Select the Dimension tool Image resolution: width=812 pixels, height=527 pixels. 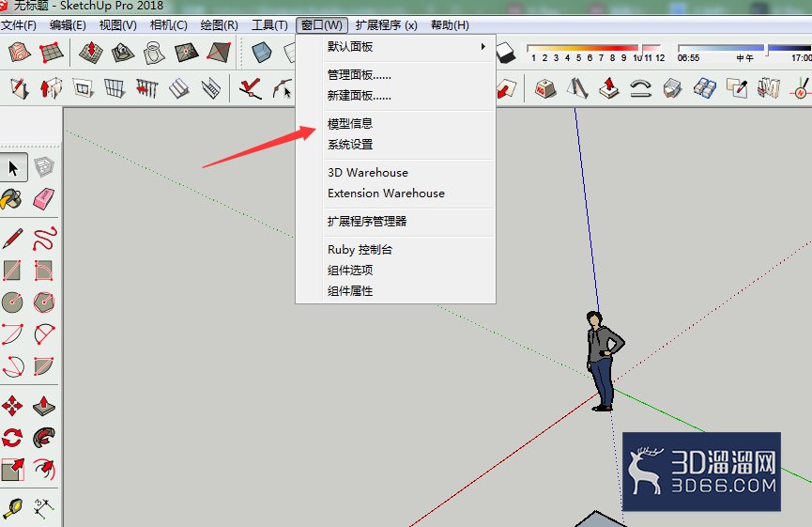tap(44, 509)
